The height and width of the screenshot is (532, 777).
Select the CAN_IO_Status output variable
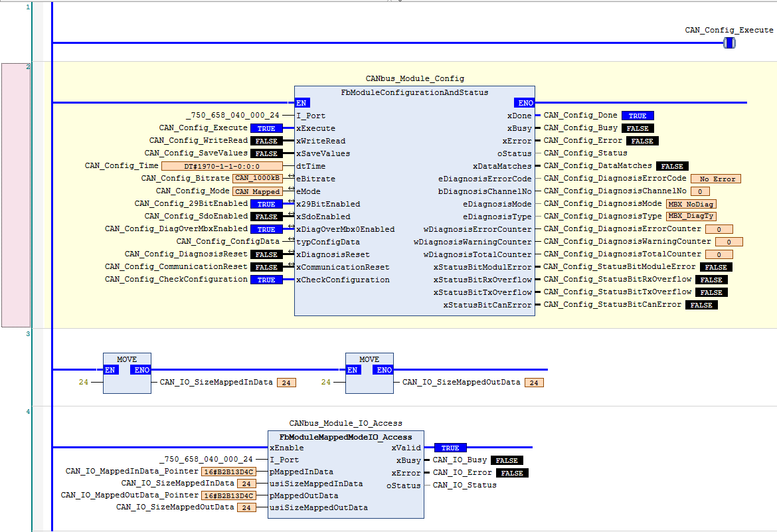point(464,485)
